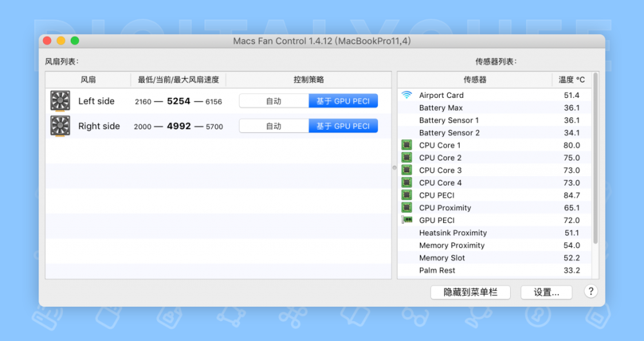The width and height of the screenshot is (644, 341).
Task: Select the Heatsink Proximity row
Action: point(495,233)
